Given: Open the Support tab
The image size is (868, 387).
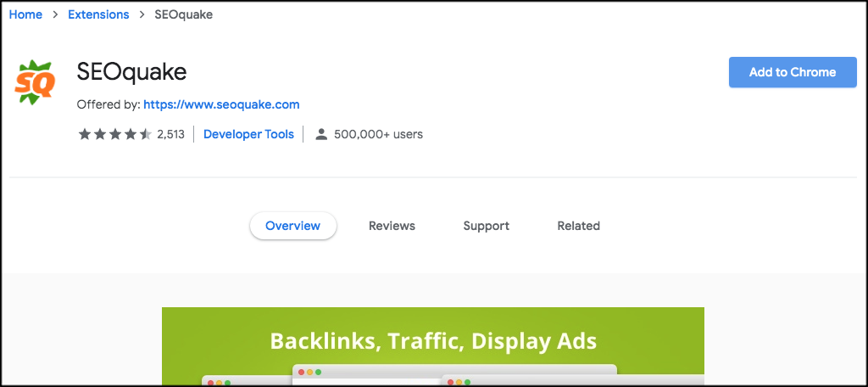Looking at the screenshot, I should pos(486,226).
